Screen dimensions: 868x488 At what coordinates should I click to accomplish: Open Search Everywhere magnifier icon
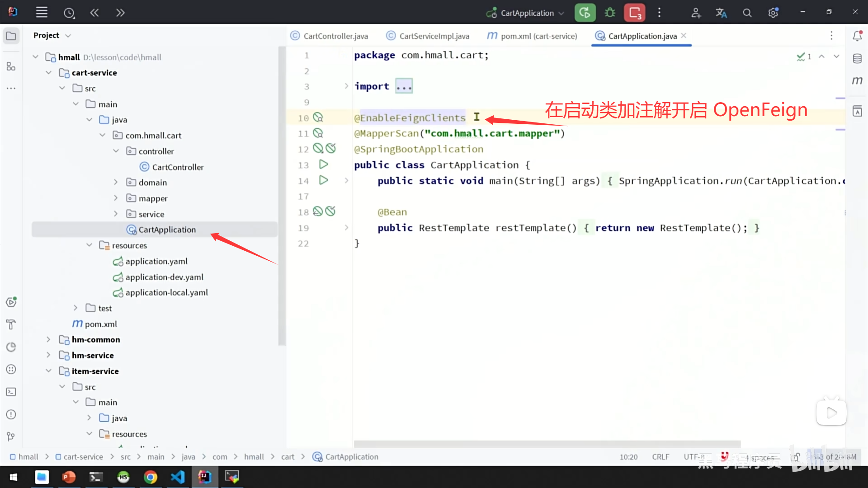pyautogui.click(x=747, y=13)
